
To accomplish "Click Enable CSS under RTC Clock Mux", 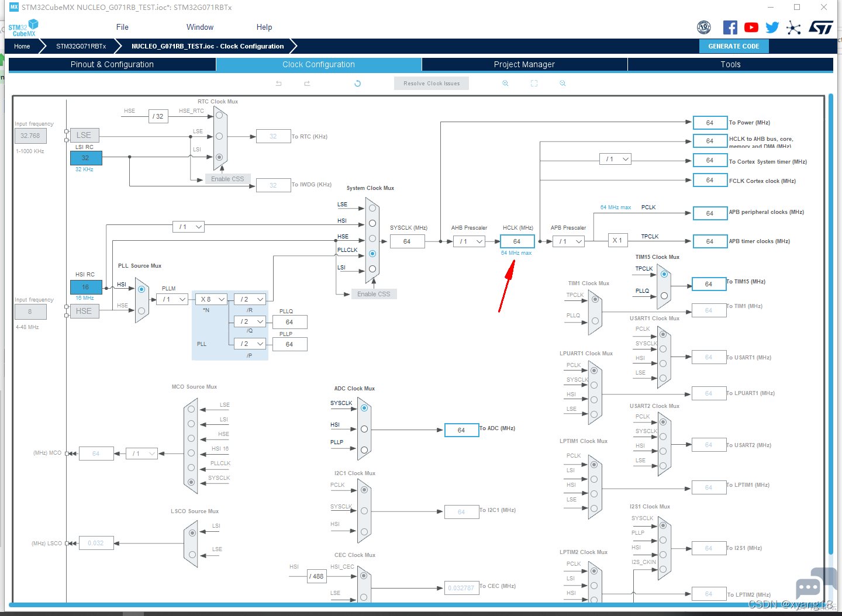I will 227,179.
